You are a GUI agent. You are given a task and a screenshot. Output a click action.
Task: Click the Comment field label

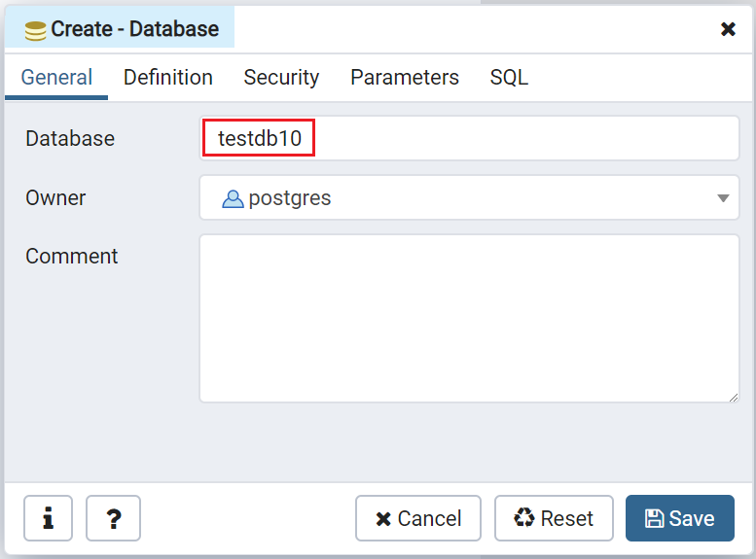coord(72,257)
